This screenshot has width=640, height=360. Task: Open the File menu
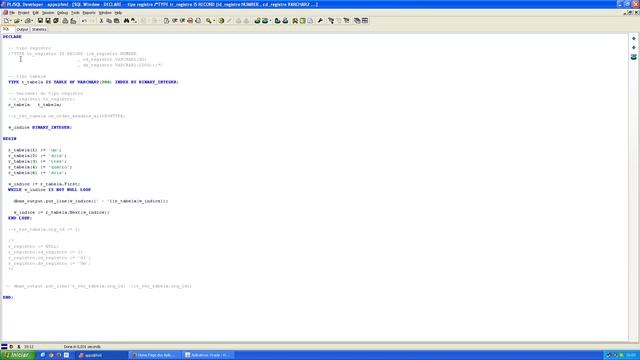point(12,13)
